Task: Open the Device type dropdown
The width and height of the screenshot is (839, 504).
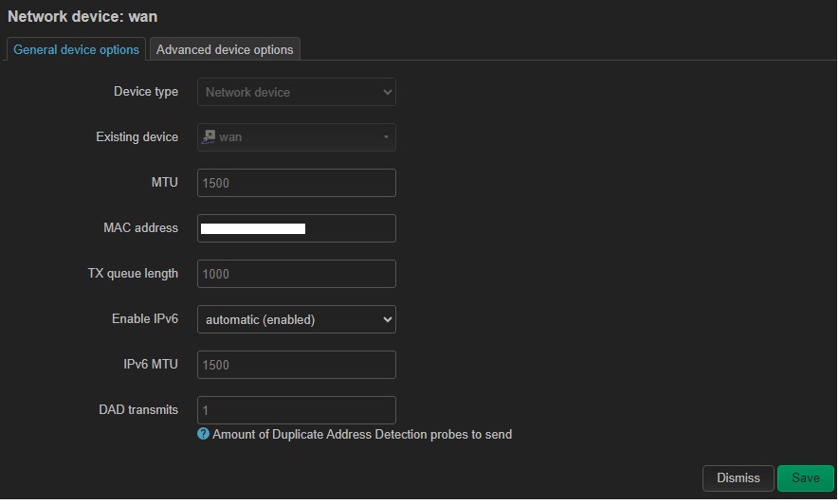Action: pos(297,92)
